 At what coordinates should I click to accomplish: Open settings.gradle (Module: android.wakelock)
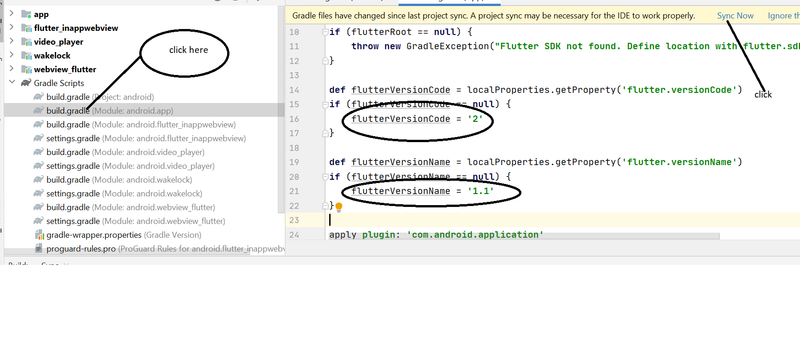point(124,194)
